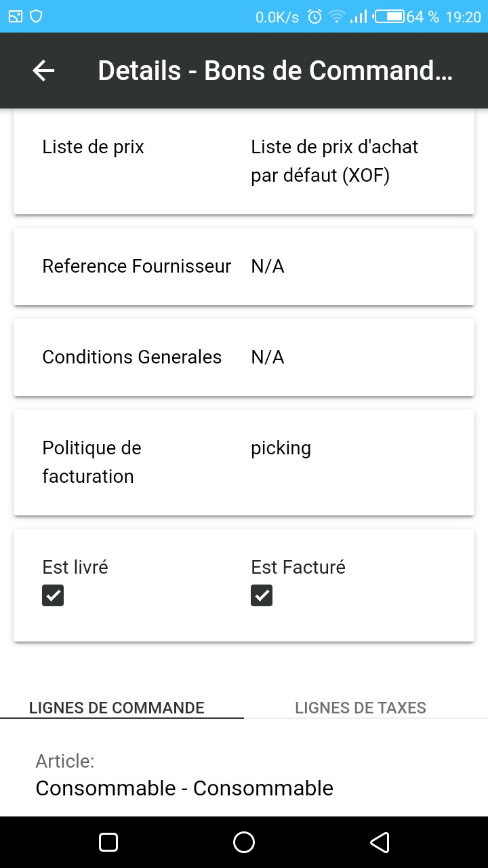Tap the Wi-Fi signal status icon
This screenshot has height=868, width=488.
[336, 17]
